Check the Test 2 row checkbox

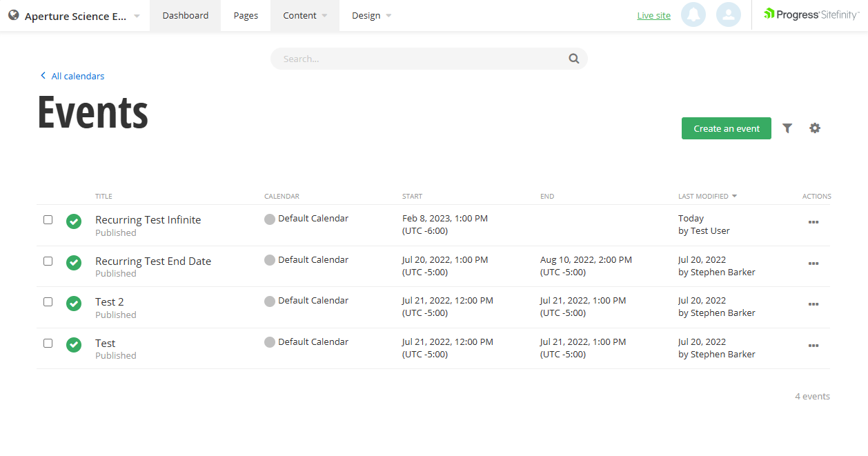tap(48, 301)
